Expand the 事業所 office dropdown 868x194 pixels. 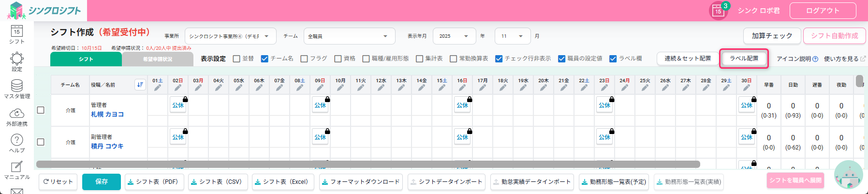(230, 36)
